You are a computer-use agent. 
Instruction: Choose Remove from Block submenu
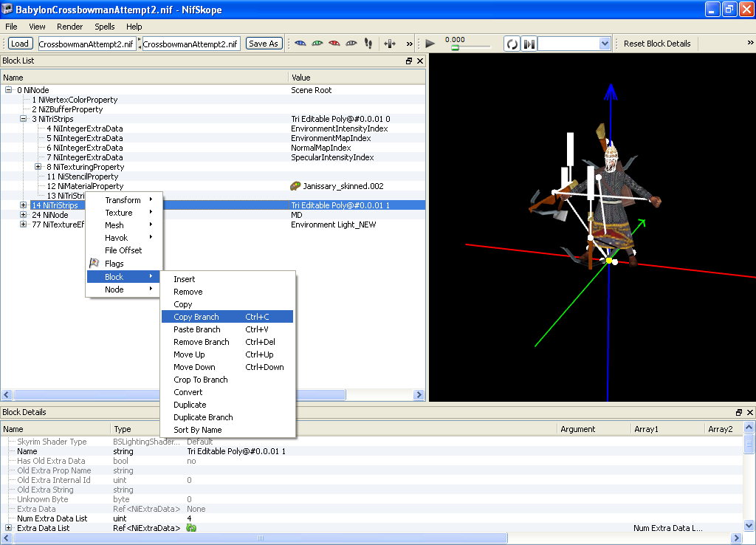point(227,292)
